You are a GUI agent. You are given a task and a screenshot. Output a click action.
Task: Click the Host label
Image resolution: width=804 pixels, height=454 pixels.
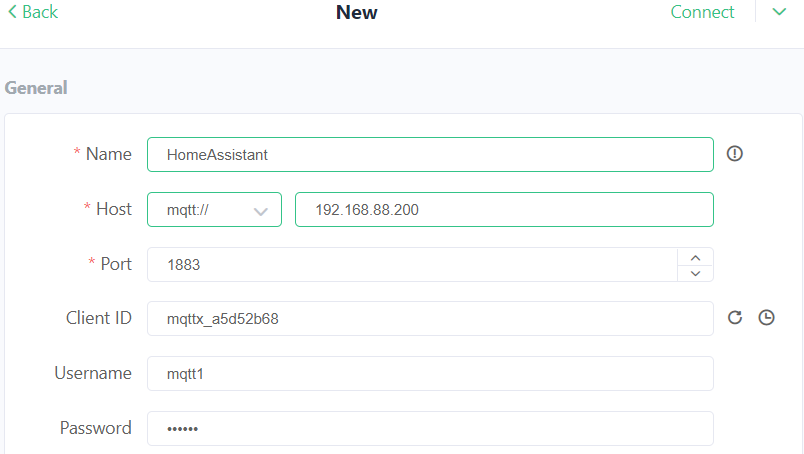click(x=114, y=209)
